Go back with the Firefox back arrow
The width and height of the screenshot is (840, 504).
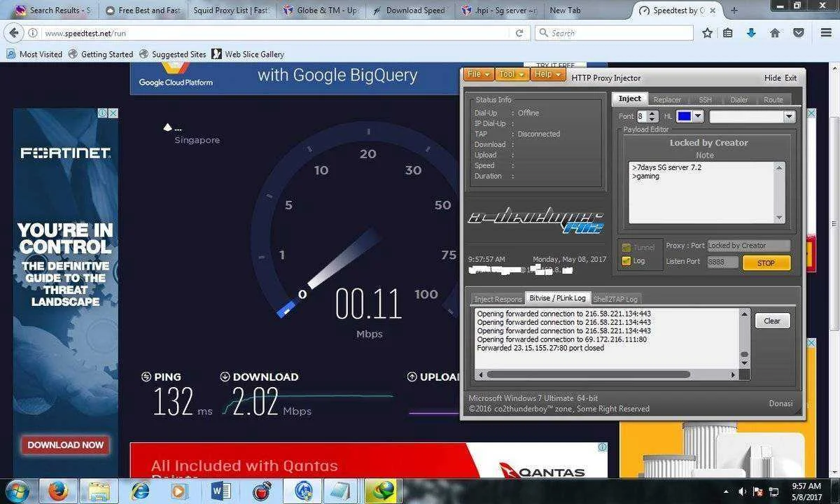(x=14, y=33)
